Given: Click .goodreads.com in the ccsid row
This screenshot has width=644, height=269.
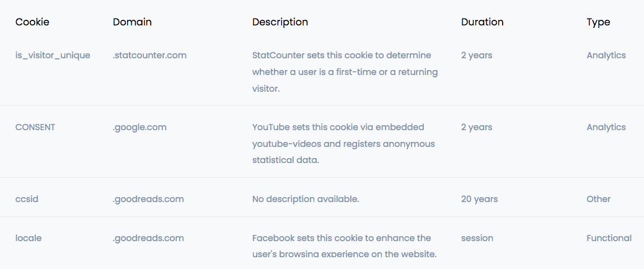Looking at the screenshot, I should pyautogui.click(x=148, y=199).
